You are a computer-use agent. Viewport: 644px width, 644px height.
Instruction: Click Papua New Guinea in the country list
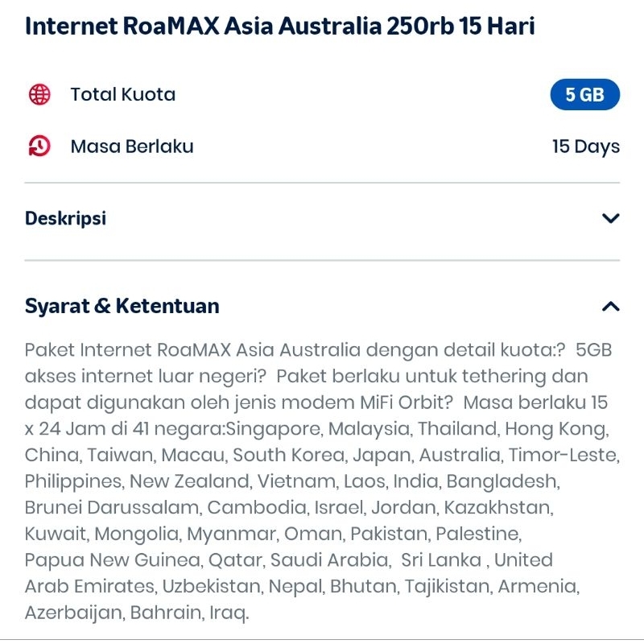112,560
